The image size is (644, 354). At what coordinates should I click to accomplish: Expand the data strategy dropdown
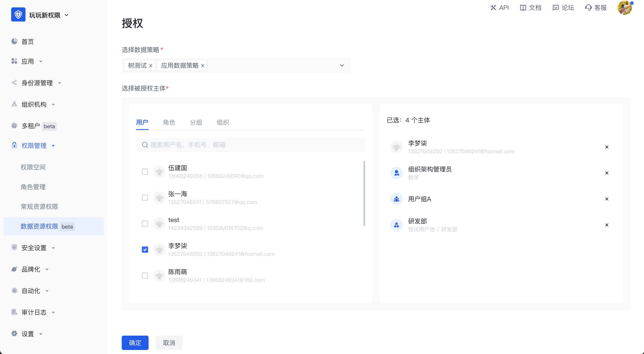click(342, 65)
